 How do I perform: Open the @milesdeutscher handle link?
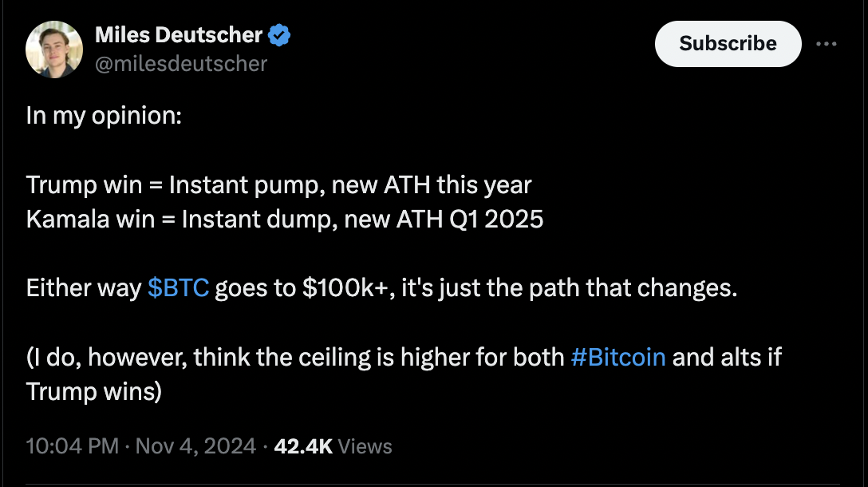coord(181,63)
